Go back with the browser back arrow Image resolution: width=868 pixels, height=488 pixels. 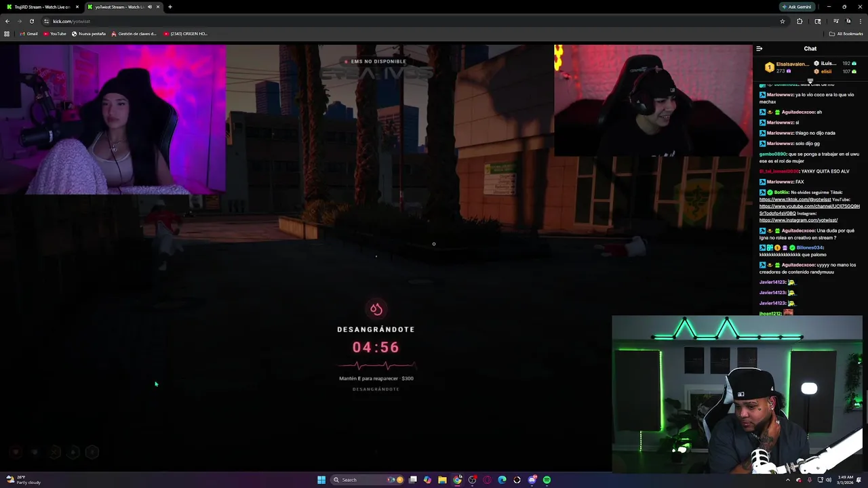pos(7,21)
